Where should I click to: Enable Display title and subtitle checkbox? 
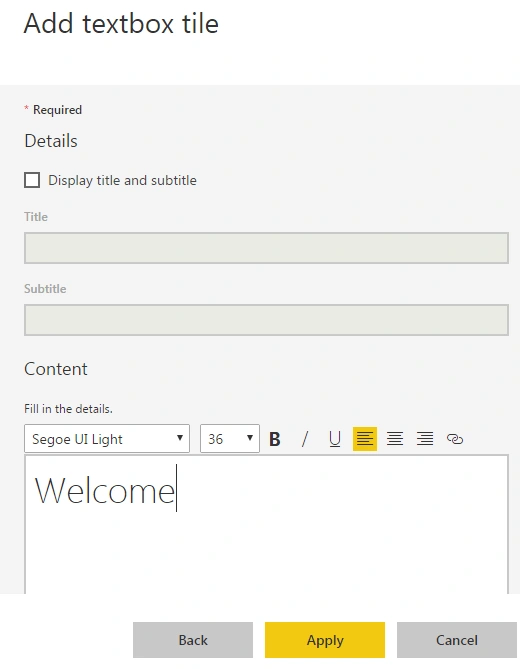(32, 180)
